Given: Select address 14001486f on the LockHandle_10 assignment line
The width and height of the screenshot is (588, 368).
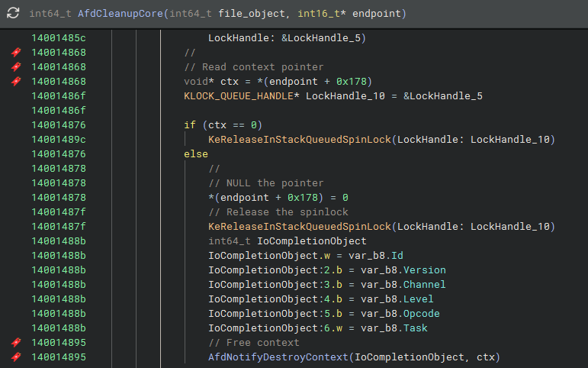Looking at the screenshot, I should tap(59, 96).
